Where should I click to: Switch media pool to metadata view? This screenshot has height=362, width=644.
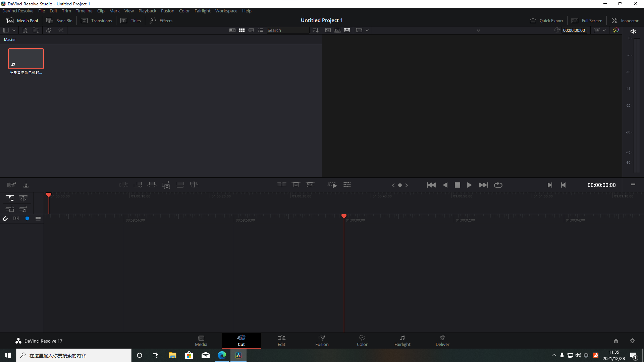(232, 30)
